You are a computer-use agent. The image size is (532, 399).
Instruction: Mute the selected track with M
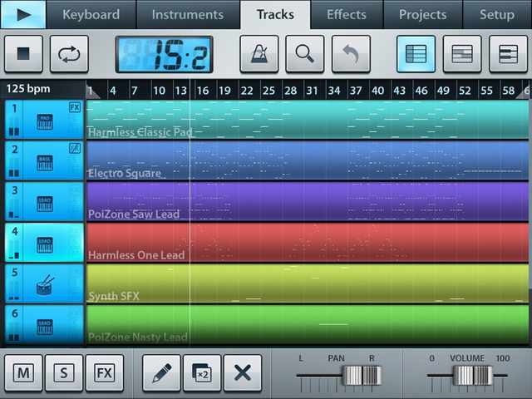23,373
